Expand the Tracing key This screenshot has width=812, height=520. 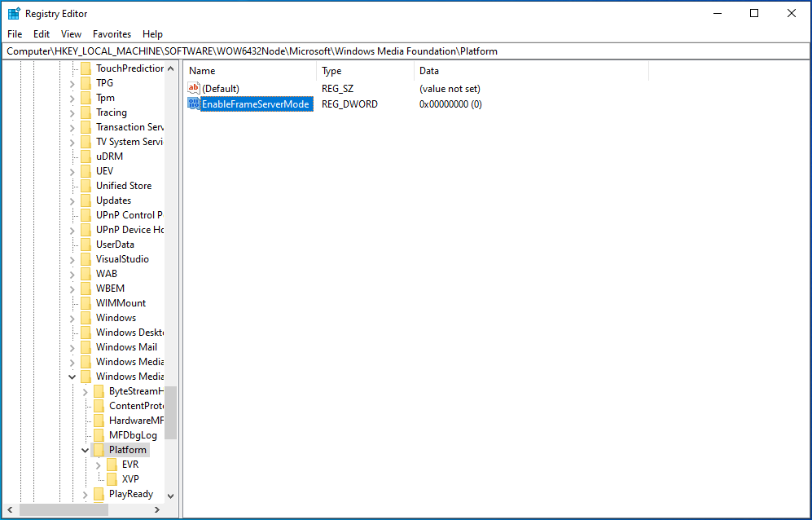[73, 112]
